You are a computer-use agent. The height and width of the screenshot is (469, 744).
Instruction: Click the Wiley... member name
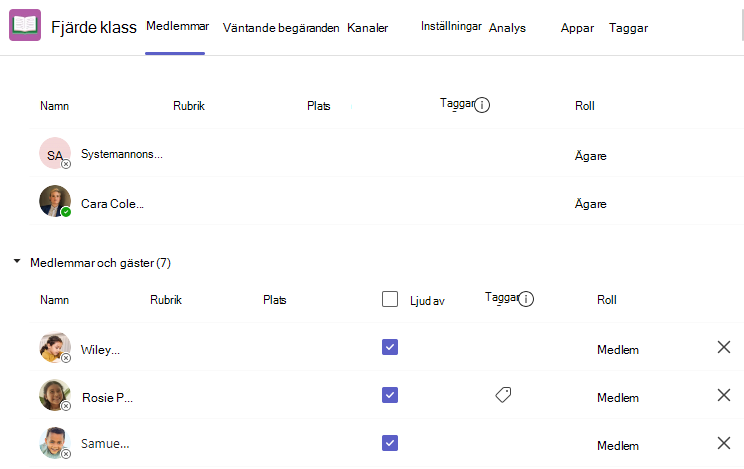coord(100,350)
